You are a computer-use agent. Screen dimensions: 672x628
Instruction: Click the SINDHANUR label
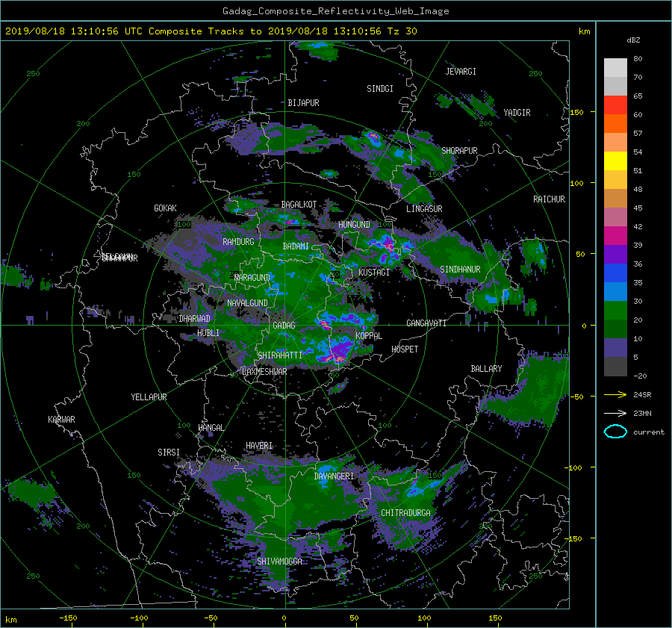click(x=460, y=270)
